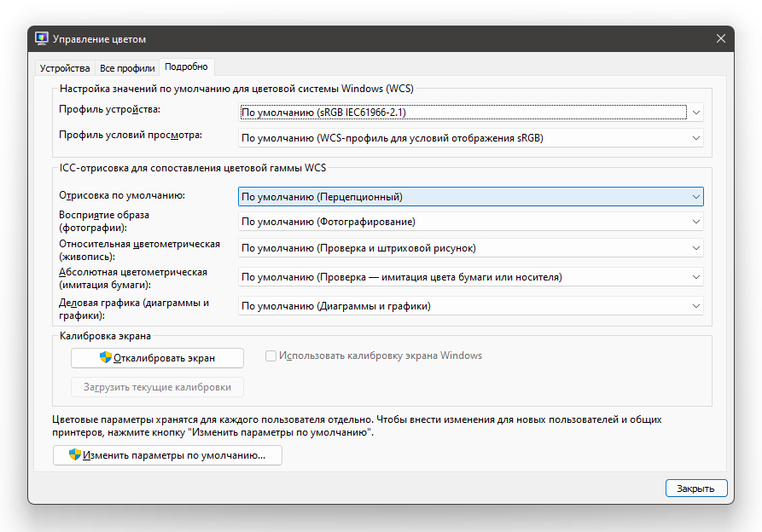Click the Загрузить текущие калибровки button

[x=157, y=387]
